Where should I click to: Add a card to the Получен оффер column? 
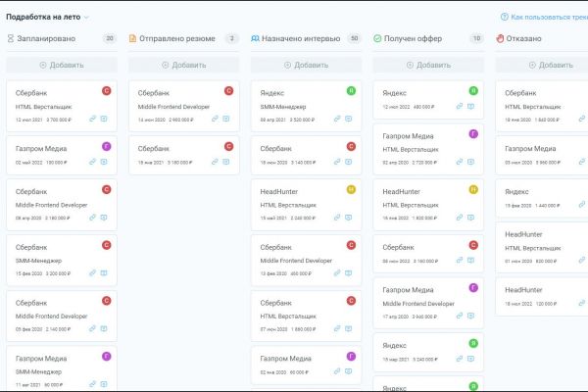[428, 66]
